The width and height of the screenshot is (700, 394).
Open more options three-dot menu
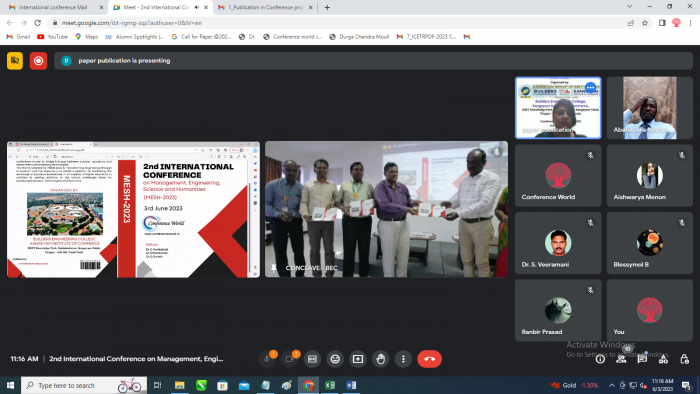[404, 359]
